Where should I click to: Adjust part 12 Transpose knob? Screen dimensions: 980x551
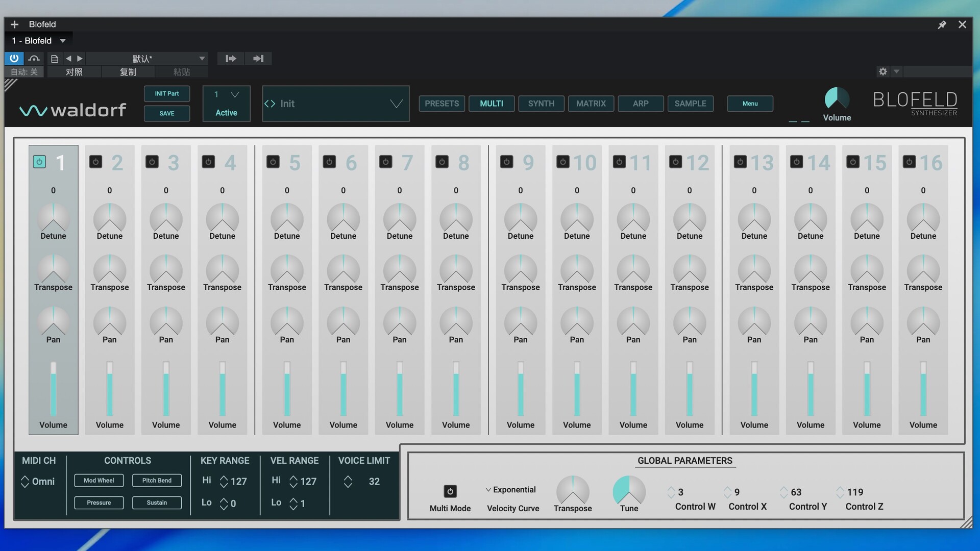point(690,269)
